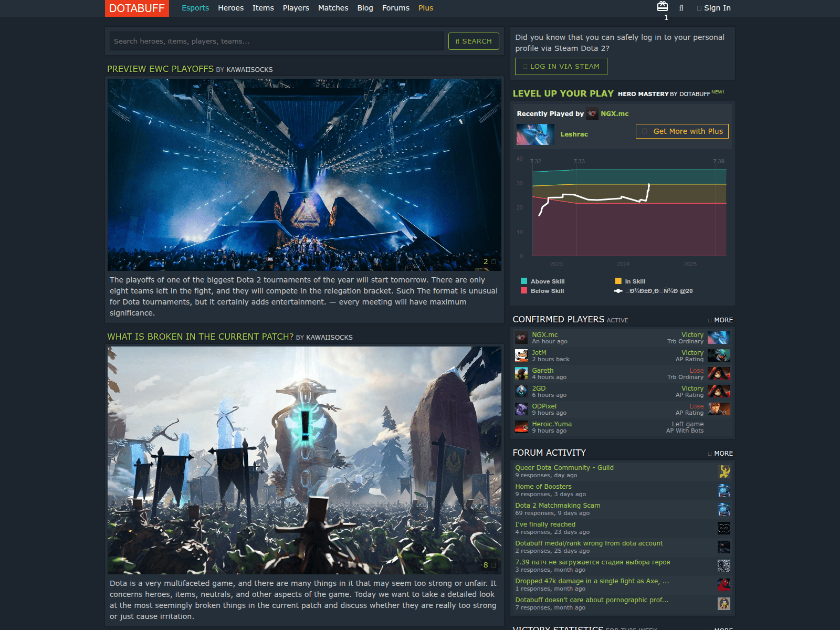Click comment count 8 on broken patch article
Viewport: 840px width, 630px height.
(x=489, y=565)
